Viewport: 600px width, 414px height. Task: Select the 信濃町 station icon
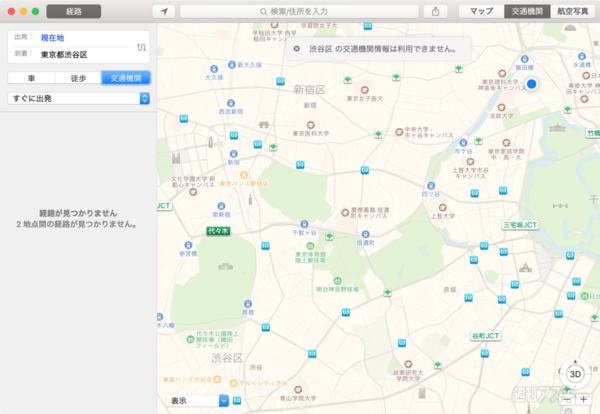coord(365,234)
